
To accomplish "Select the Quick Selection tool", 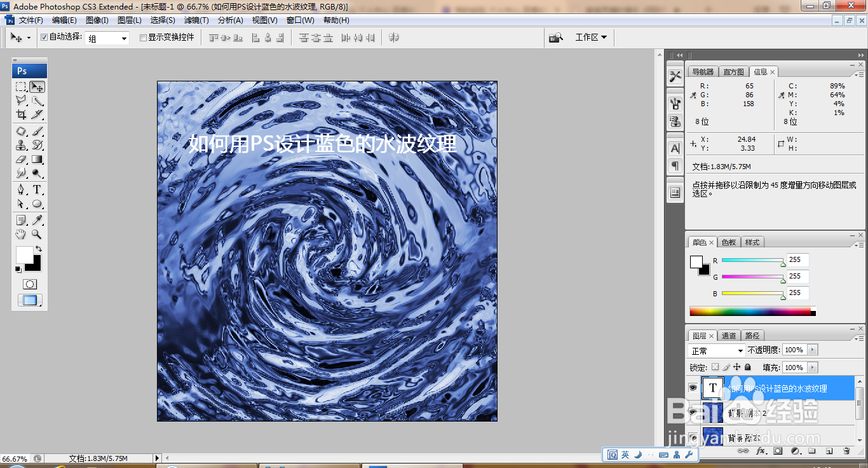I will [x=37, y=100].
